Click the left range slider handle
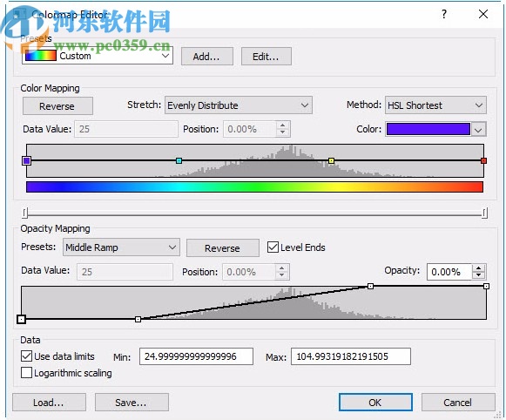 [25, 213]
